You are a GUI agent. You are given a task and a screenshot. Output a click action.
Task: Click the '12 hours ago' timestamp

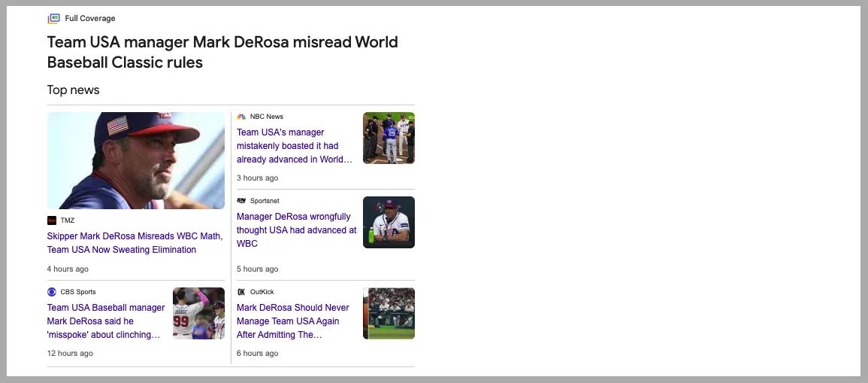[x=70, y=354]
